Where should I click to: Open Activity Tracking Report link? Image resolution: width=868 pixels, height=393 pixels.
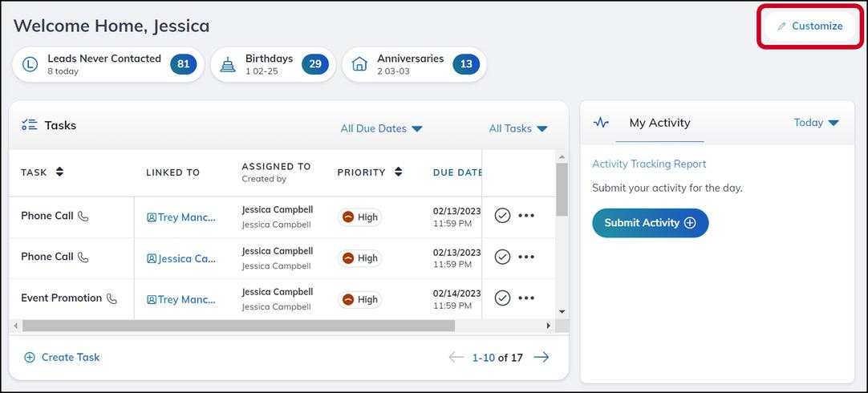click(x=649, y=164)
